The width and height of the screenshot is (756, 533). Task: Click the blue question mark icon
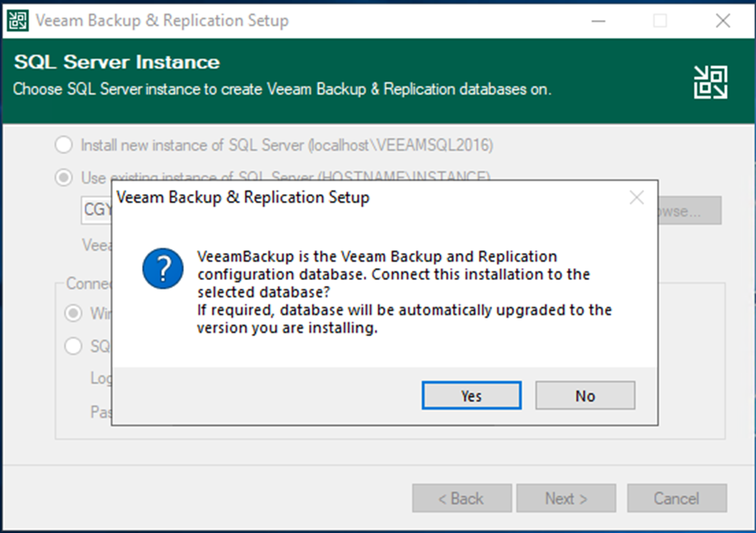tap(163, 269)
